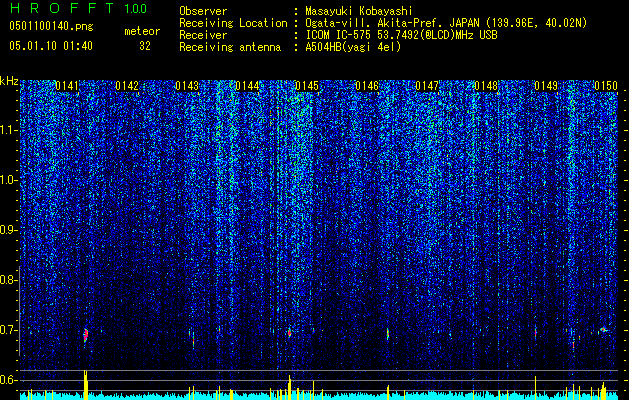Click the 0.8 frequency axis label
The height and width of the screenshot is (400, 629).
click(x=8, y=280)
